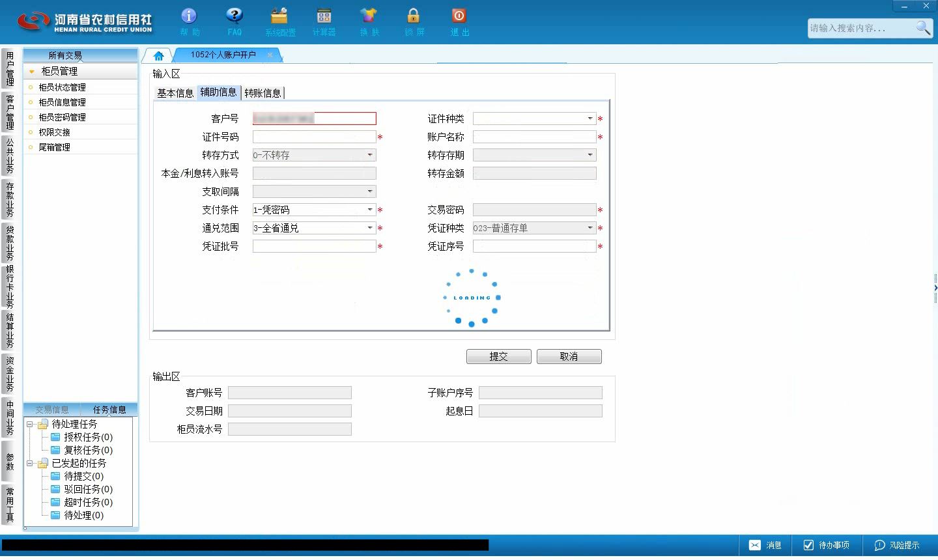938x560 pixels.
Task: Select 超时任务(0) task item
Action: point(88,502)
